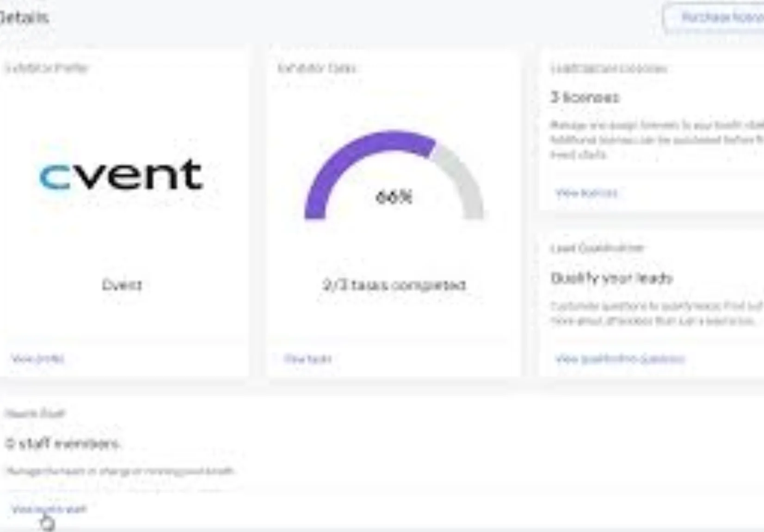Open the View licenses link
Screen dimensions: 764x532
[x=586, y=193]
